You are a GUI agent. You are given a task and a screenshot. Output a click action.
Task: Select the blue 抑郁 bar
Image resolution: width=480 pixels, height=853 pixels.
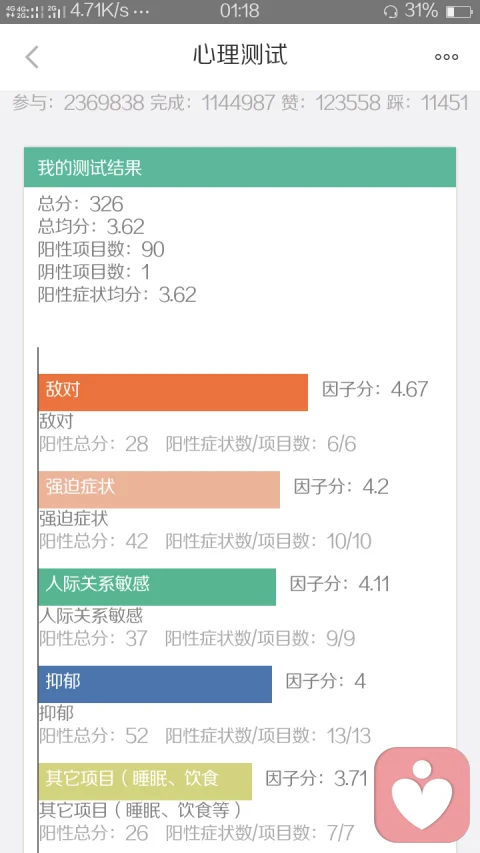tap(155, 684)
